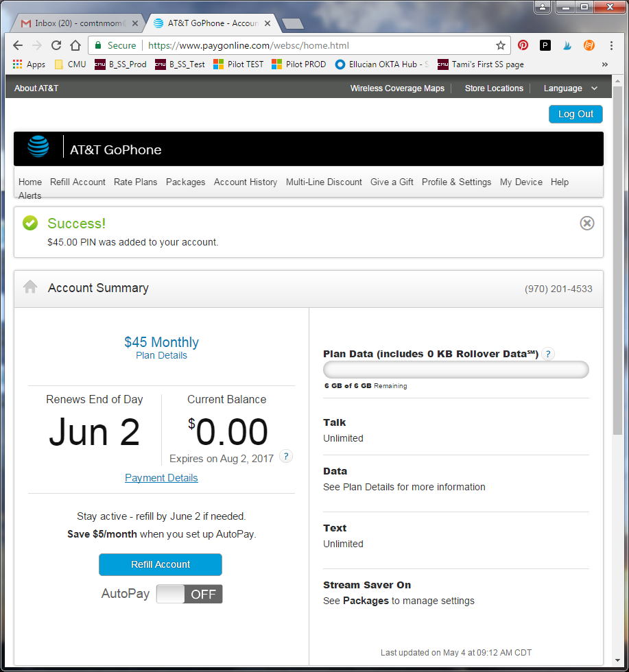This screenshot has width=629, height=672.
Task: Click the AT&T globe logo
Action: pos(38,146)
